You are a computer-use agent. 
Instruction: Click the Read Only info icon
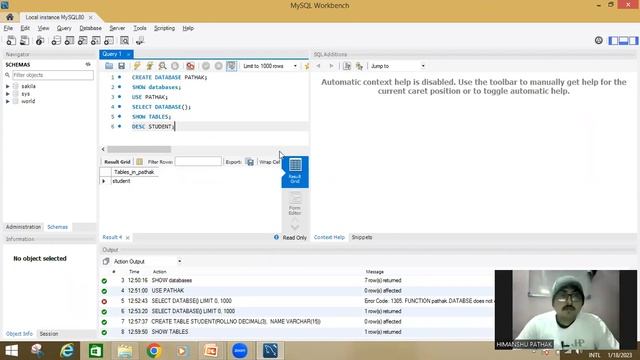(276, 237)
